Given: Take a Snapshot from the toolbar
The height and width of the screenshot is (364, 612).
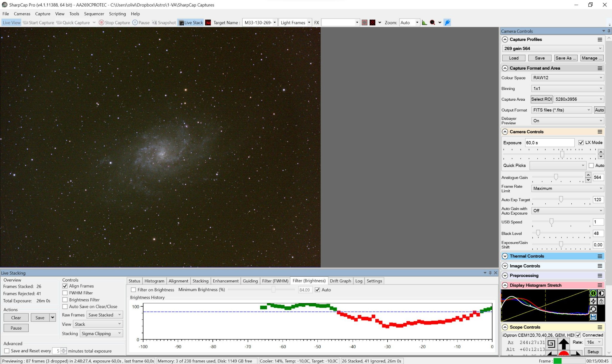Looking at the screenshot, I should coord(164,22).
